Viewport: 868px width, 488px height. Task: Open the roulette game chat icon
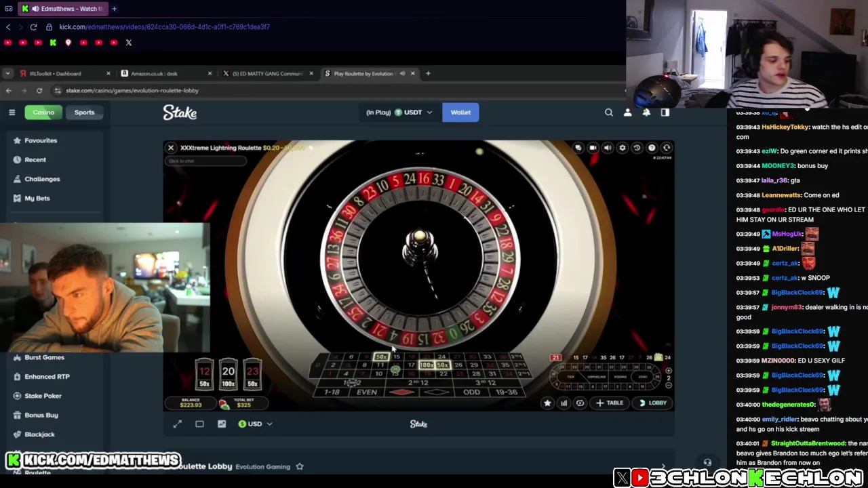(x=578, y=148)
